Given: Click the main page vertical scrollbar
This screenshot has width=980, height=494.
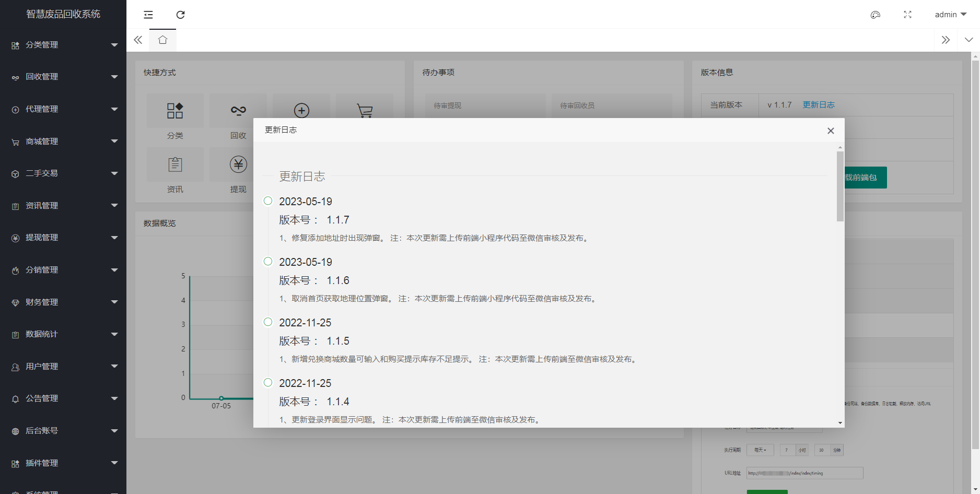Looking at the screenshot, I should pos(975,254).
